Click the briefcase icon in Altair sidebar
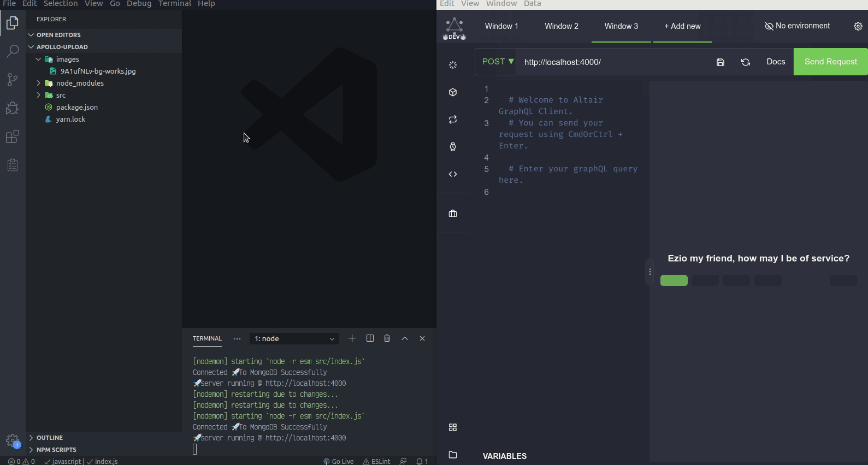Image resolution: width=868 pixels, height=465 pixels. coord(453,213)
